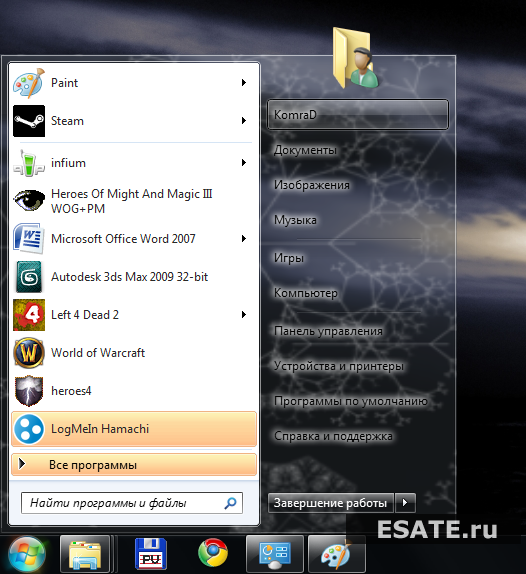Image resolution: width=526 pixels, height=574 pixels.
Task: Click the floppy disk PU taskbar icon
Action: (151, 554)
